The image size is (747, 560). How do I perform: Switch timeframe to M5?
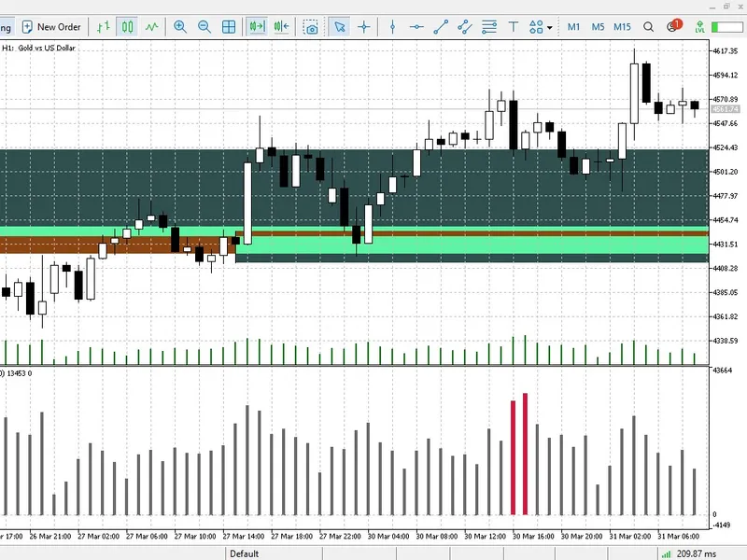click(598, 27)
